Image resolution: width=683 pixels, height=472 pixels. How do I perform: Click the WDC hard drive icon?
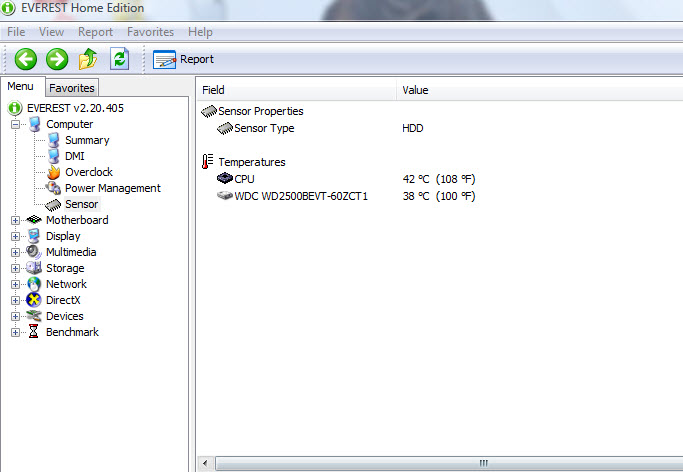click(x=225, y=195)
